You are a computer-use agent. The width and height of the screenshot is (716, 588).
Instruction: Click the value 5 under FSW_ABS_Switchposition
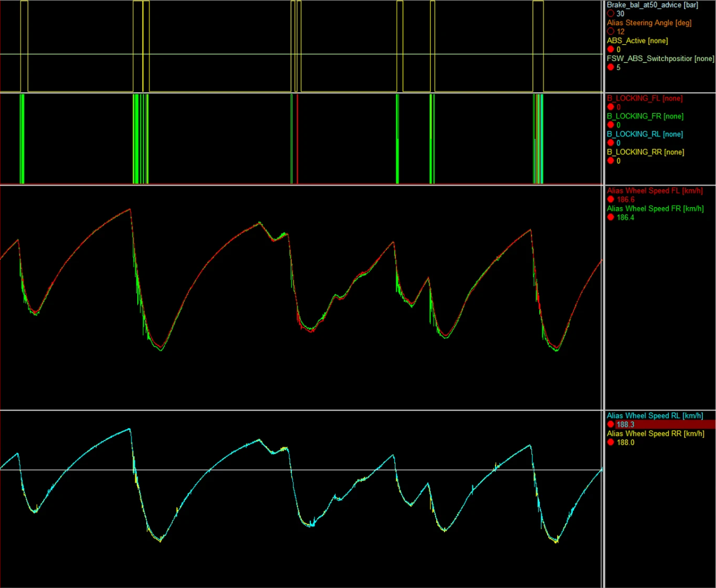(x=619, y=67)
